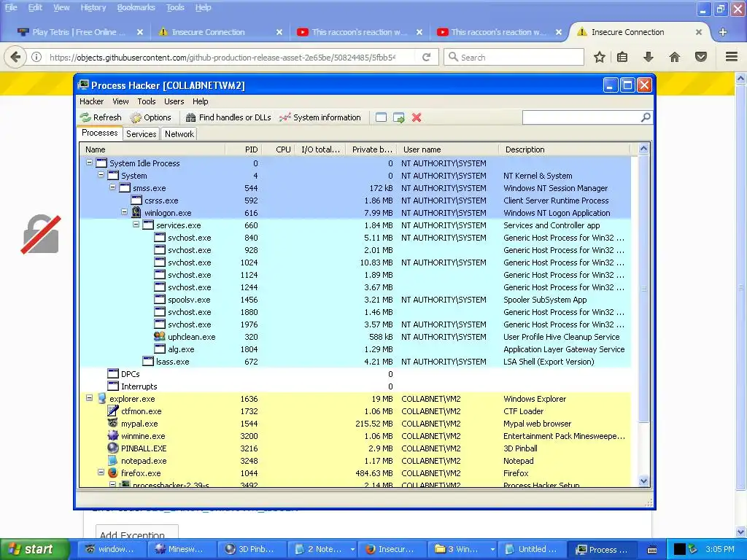The image size is (747, 560).
Task: Select spoolsv.exe in the process list
Action: (355, 300)
